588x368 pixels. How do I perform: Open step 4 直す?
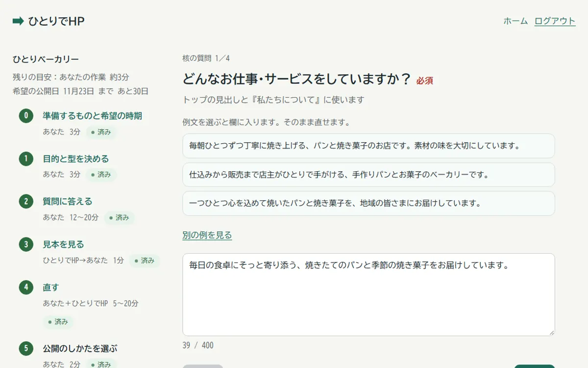tap(50, 287)
